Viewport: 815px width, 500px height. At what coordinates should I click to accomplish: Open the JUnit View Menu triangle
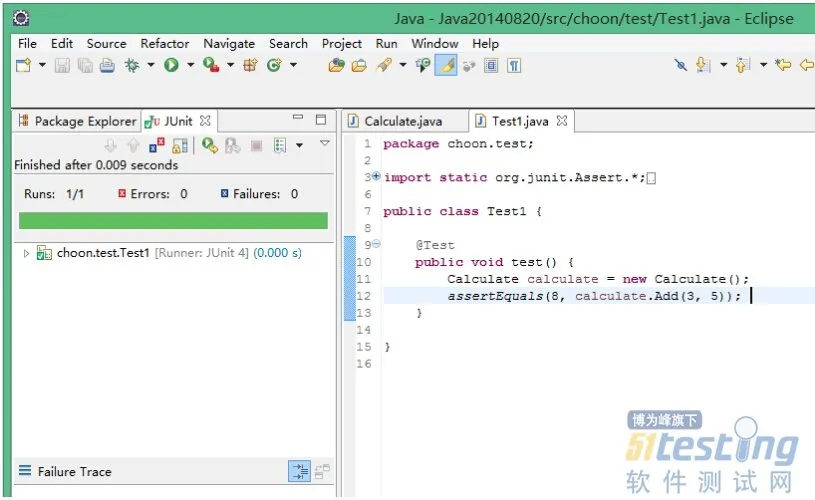point(325,143)
